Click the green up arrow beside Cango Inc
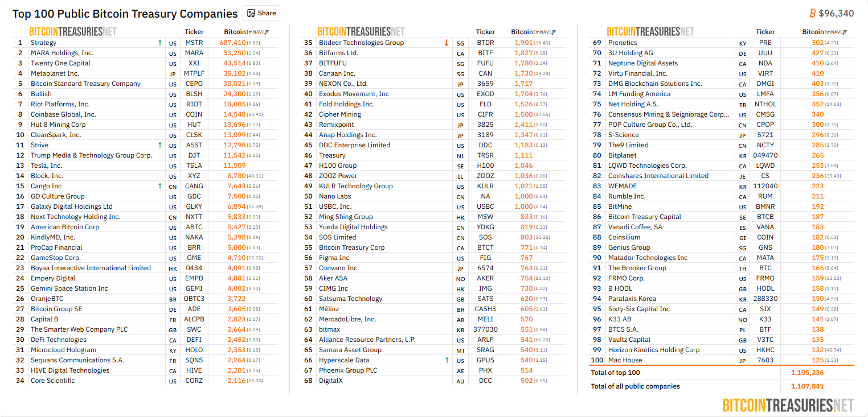The image size is (868, 417). [x=160, y=185]
